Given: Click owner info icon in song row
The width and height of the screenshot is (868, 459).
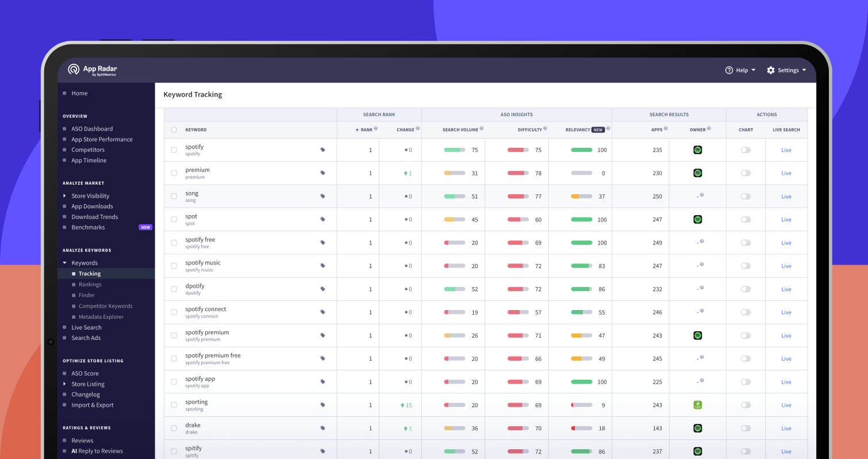Looking at the screenshot, I should point(702,195).
